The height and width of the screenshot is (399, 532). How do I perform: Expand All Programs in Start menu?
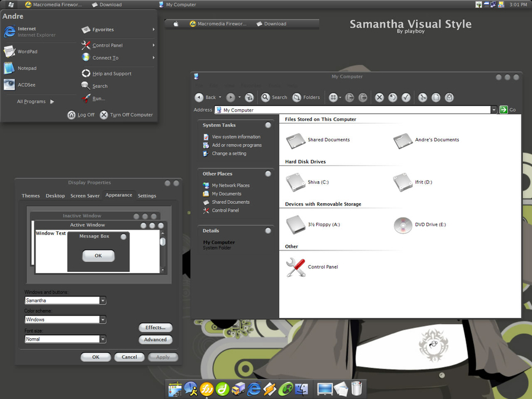click(36, 101)
